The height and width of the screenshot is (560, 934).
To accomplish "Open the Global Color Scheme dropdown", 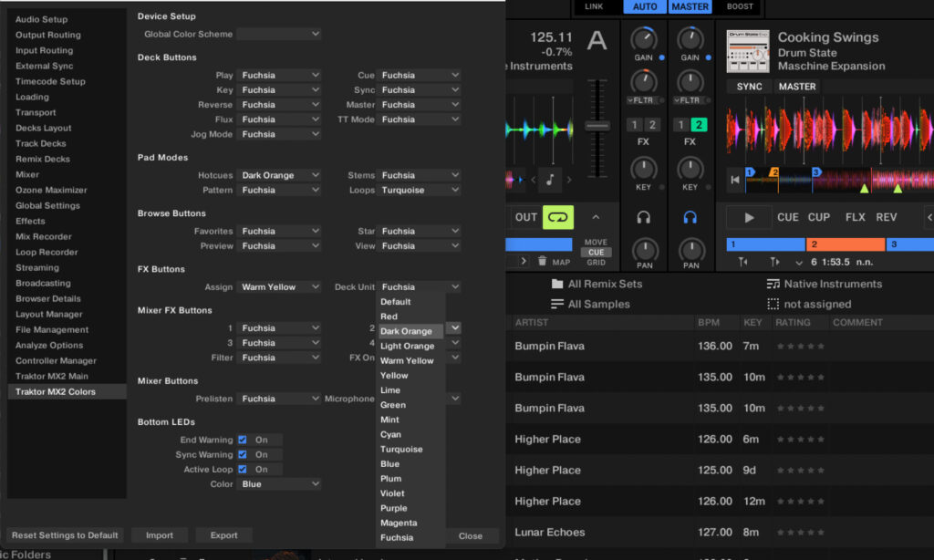I will tap(279, 34).
